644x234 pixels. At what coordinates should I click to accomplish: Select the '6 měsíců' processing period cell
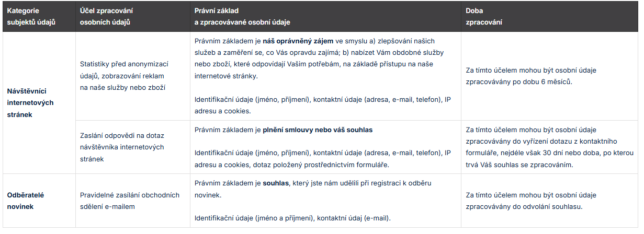point(531,76)
